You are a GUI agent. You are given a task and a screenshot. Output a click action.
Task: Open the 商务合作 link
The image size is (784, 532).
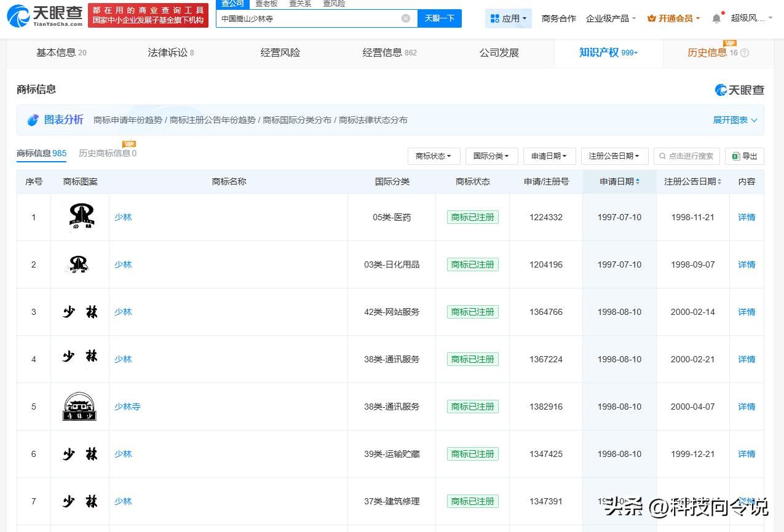(559, 18)
